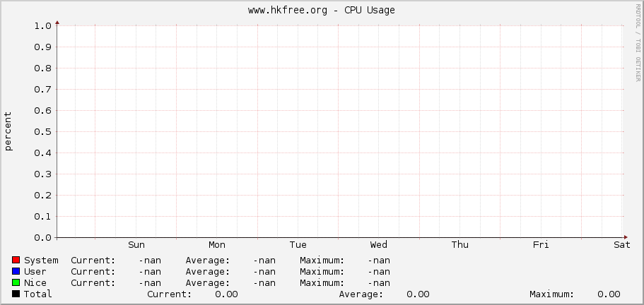Click the 'Fri' x-axis label
644x305 pixels.
coord(541,245)
